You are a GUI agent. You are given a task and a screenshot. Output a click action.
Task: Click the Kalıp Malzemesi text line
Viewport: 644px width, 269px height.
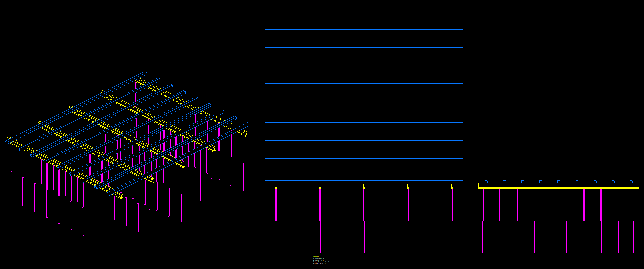coord(322,262)
